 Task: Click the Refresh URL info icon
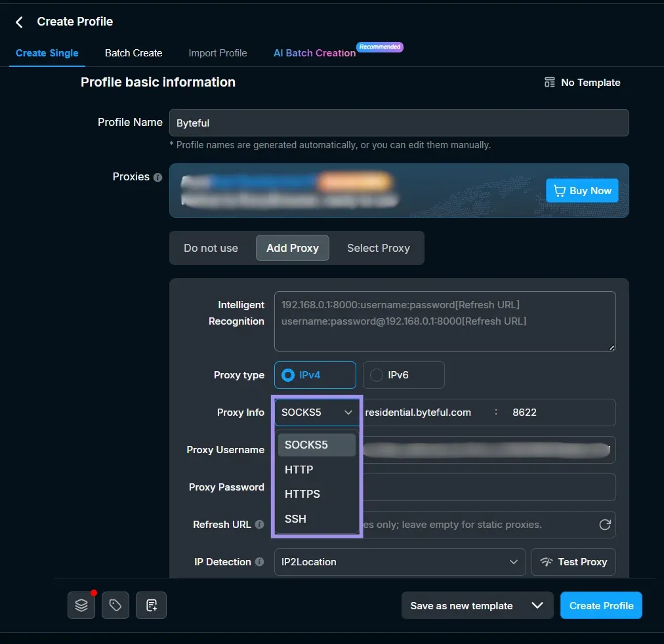(260, 525)
